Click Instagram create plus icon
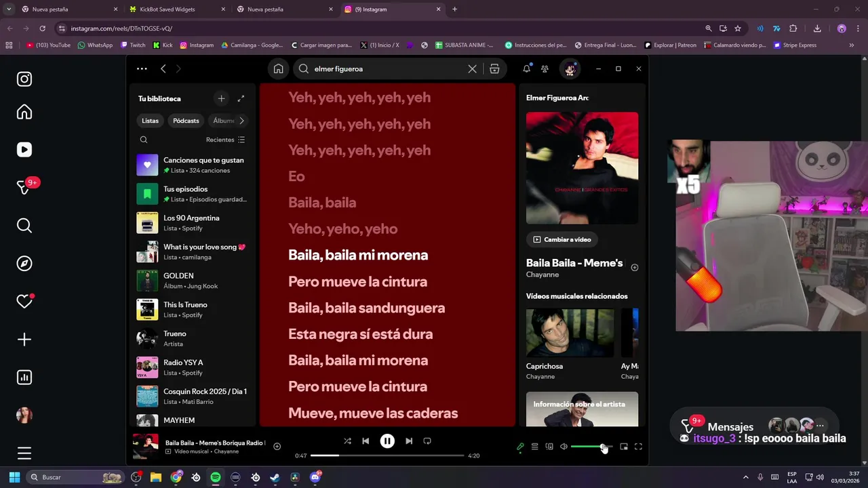The image size is (868, 488). point(24,340)
